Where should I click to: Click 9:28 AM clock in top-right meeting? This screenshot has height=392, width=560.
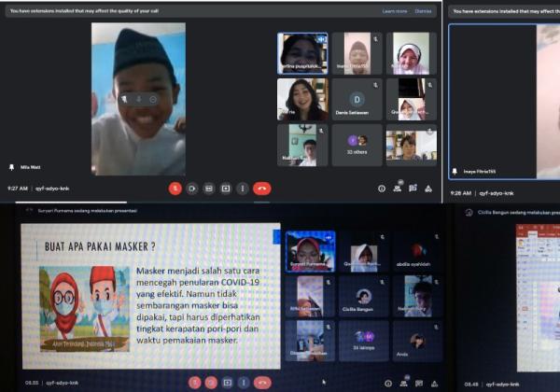[x=461, y=193]
